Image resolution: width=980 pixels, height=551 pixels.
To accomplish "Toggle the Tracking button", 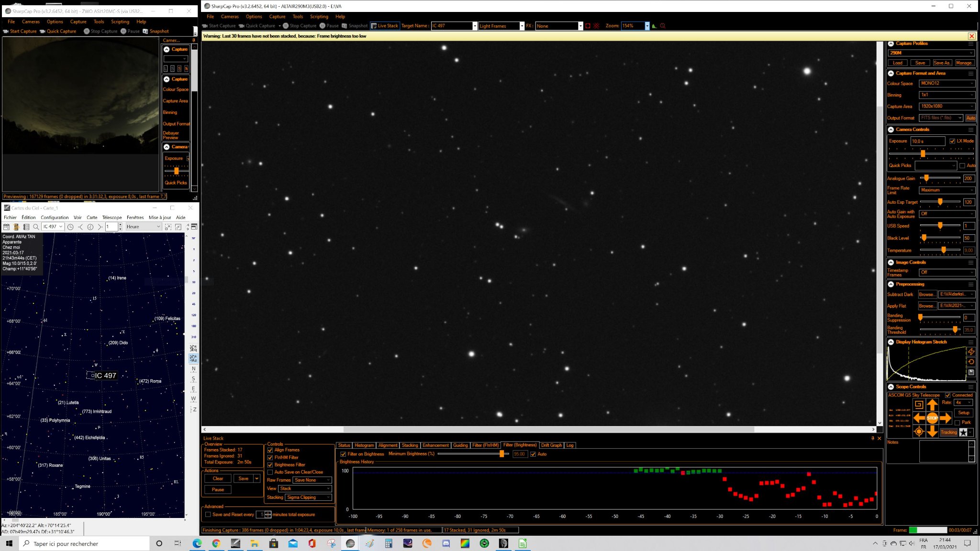I will point(948,432).
